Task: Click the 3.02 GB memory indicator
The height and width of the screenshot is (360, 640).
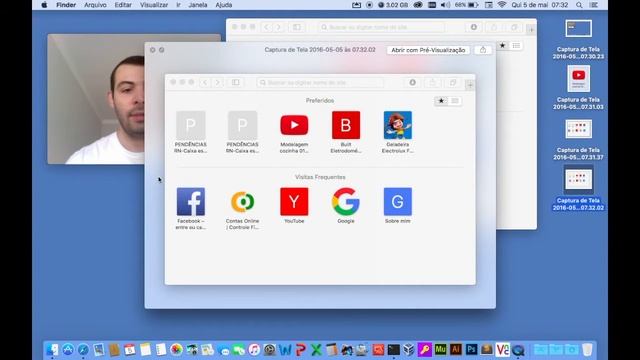Action: pyautogui.click(x=393, y=5)
